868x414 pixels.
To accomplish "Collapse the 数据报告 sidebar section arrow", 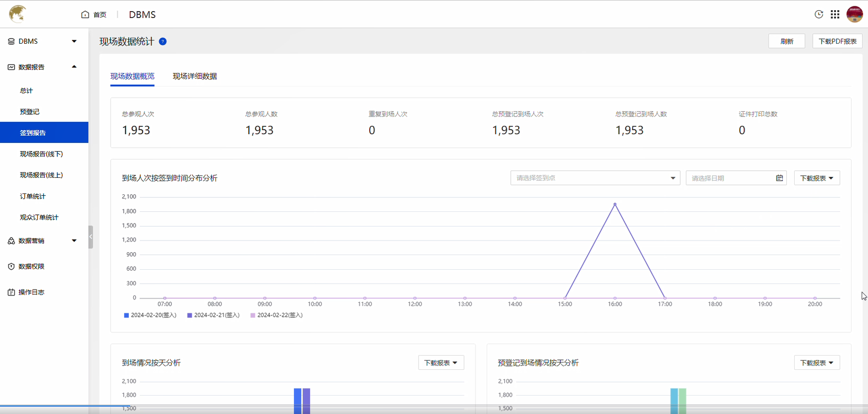I will coord(74,67).
